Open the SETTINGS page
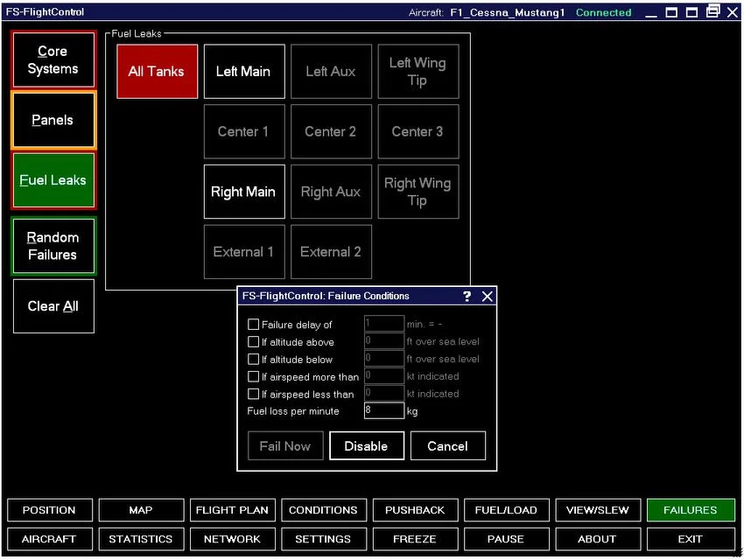The width and height of the screenshot is (744, 560). click(324, 539)
